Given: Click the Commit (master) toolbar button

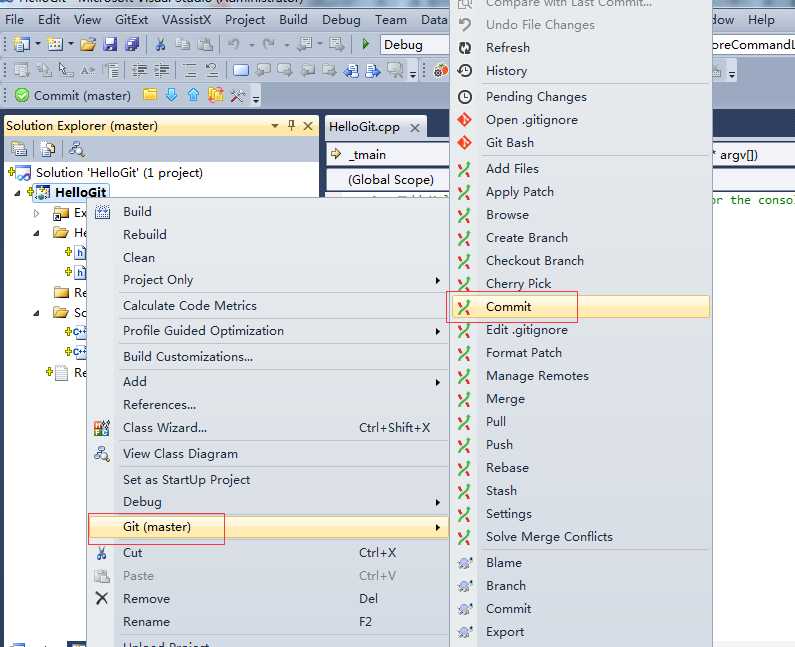Looking at the screenshot, I should tap(73, 95).
